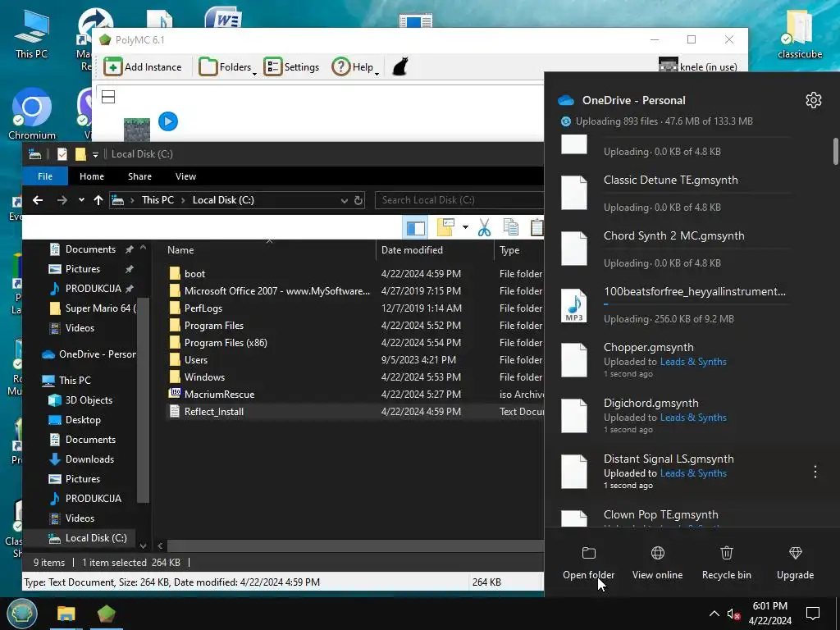Sort files by Date modified column
The width and height of the screenshot is (840, 630).
[x=435, y=250]
